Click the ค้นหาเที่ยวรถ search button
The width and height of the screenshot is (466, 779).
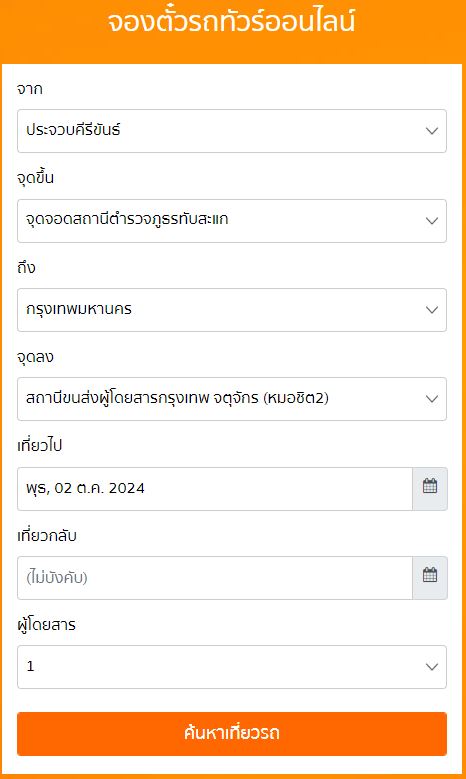232,734
